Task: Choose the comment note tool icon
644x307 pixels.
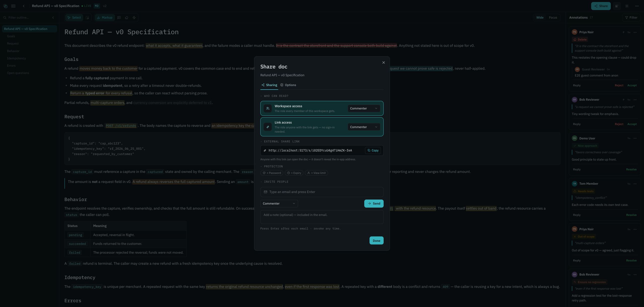Action: [x=119, y=18]
